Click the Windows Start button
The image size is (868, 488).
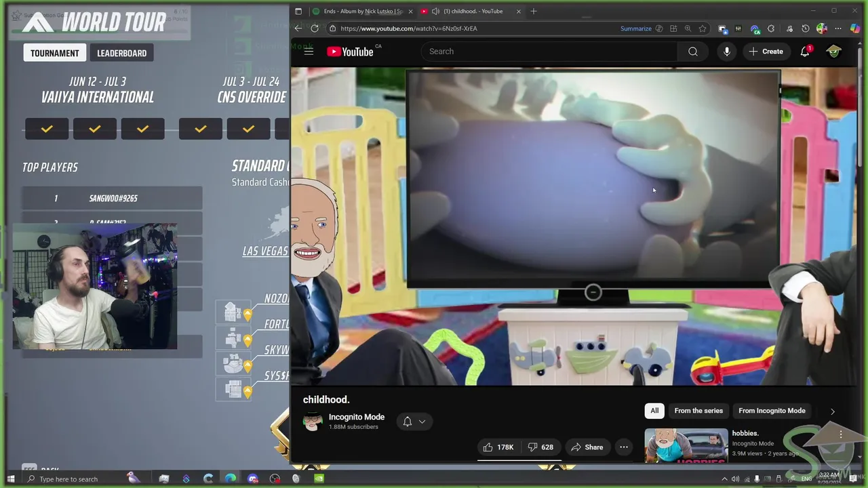click(9, 479)
